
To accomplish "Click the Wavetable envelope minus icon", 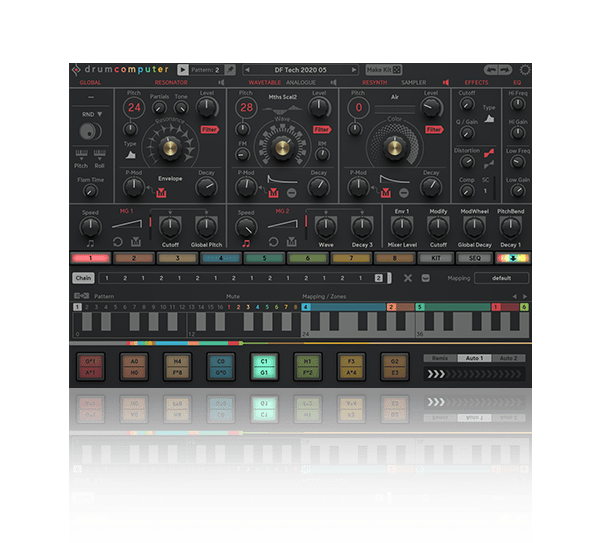I will [x=292, y=193].
